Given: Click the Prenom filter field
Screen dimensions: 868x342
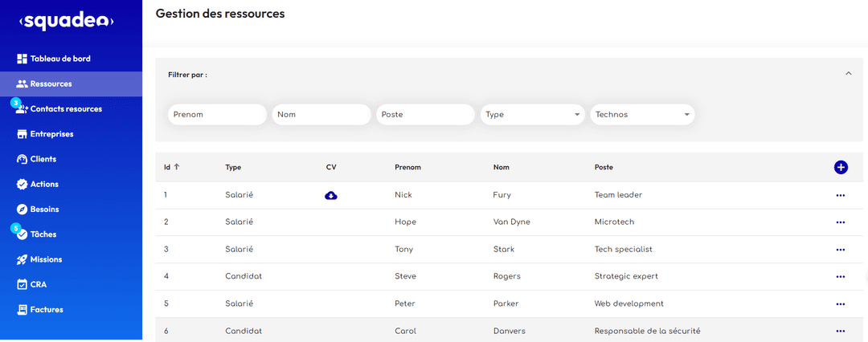Looking at the screenshot, I should pos(217,115).
